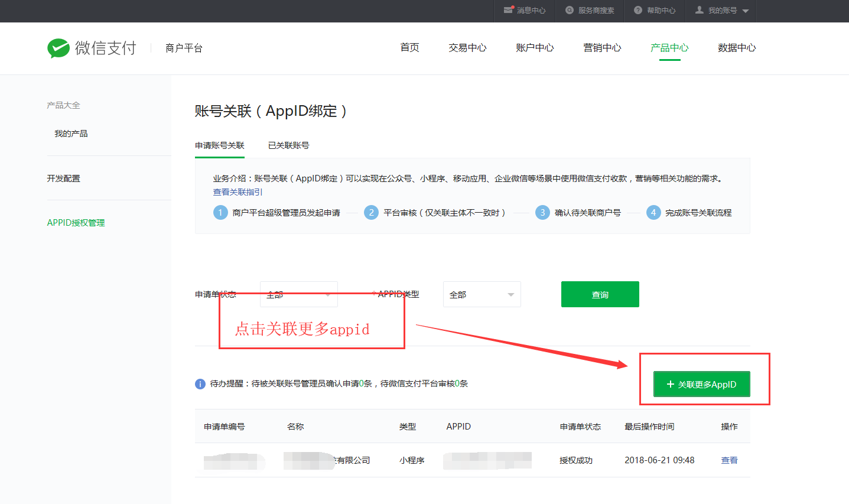Image resolution: width=849 pixels, height=504 pixels.
Task: Click the 2018-06-21 09:48 timestamp cell
Action: tap(659, 460)
